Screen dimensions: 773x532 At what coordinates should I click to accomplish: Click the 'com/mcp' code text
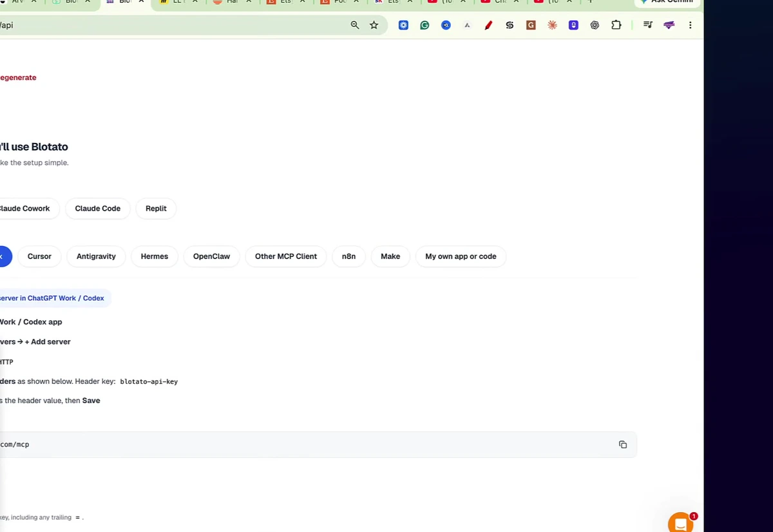coord(15,444)
